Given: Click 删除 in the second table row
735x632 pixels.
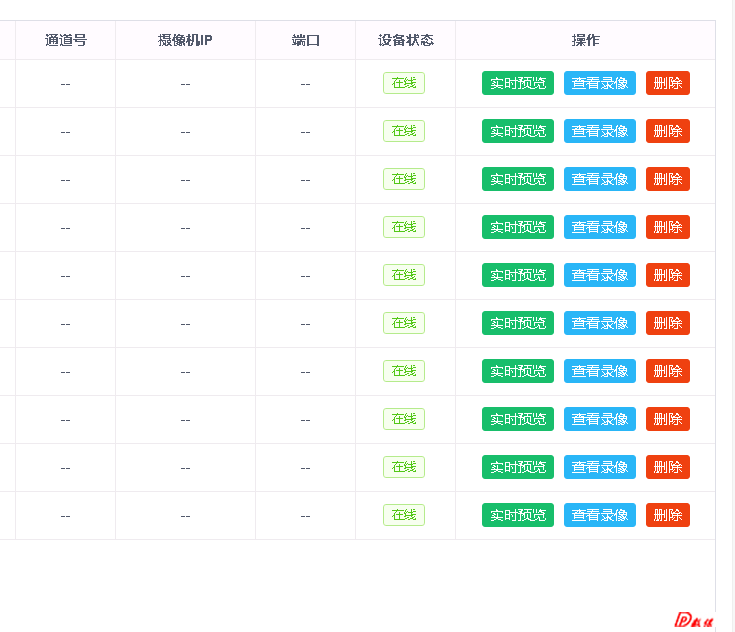Looking at the screenshot, I should click(x=668, y=131).
